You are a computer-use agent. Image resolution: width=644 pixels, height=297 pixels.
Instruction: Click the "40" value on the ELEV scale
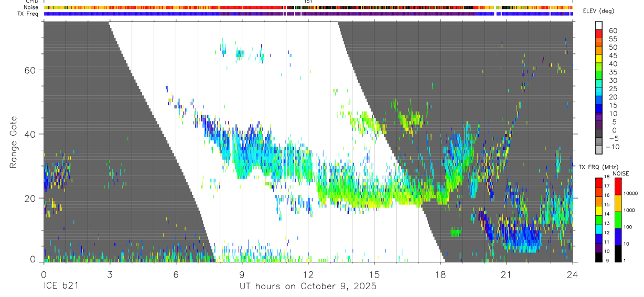(x=613, y=64)
